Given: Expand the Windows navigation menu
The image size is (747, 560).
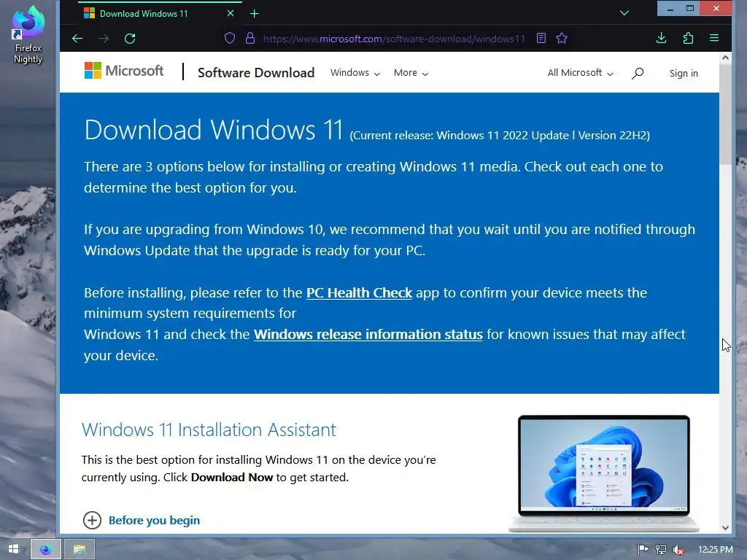Looking at the screenshot, I should click(355, 73).
